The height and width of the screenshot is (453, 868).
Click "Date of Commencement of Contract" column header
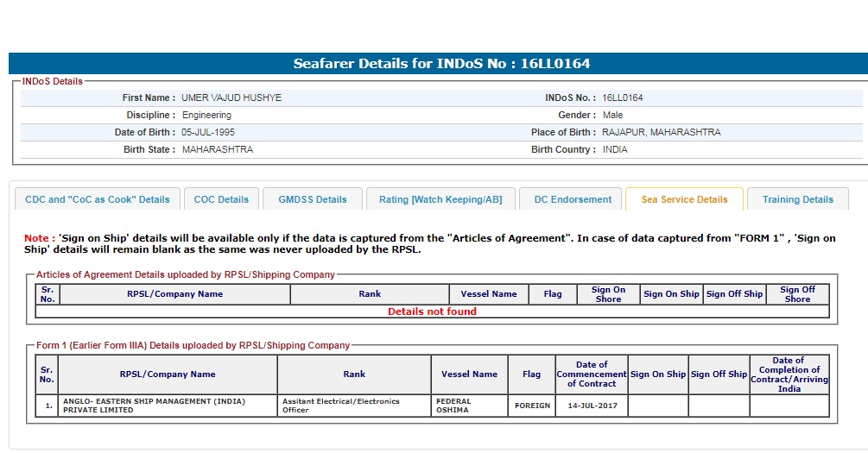[x=591, y=374]
